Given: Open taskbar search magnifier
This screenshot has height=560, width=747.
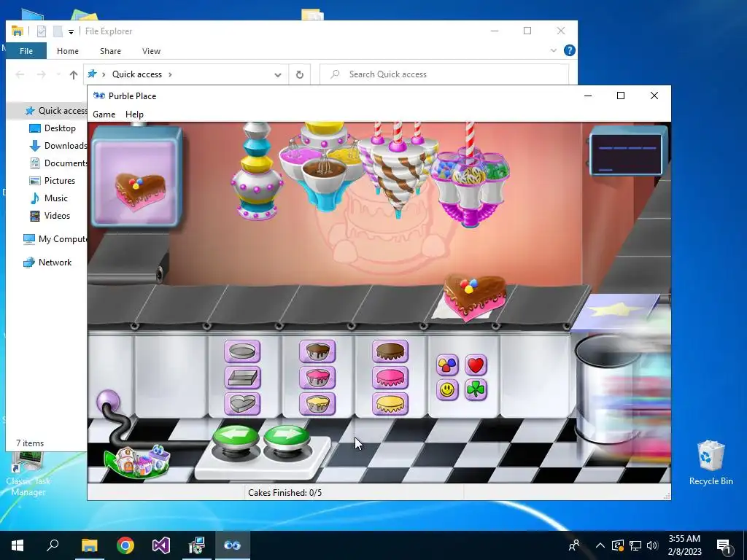Looking at the screenshot, I should point(53,545).
